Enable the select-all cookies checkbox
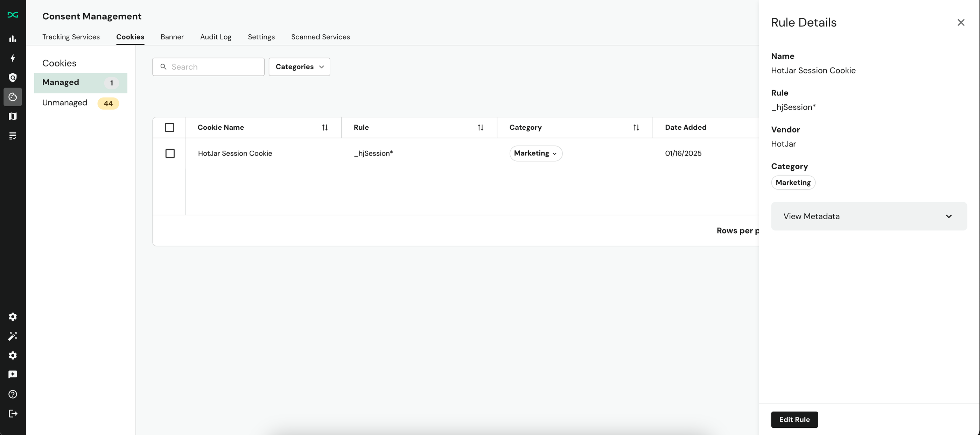Screen dimensions: 980x435 pos(169,127)
